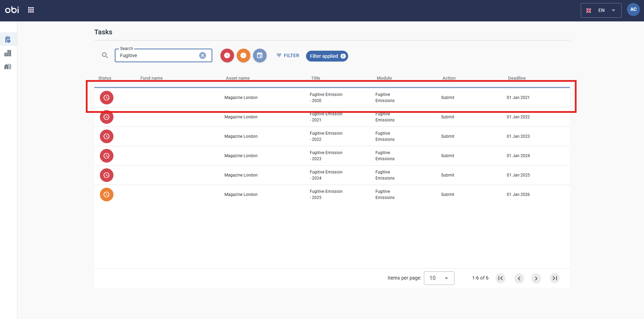Click Submit for deadline 01 Jan 2021
Image resolution: width=644 pixels, height=319 pixels.
click(448, 98)
